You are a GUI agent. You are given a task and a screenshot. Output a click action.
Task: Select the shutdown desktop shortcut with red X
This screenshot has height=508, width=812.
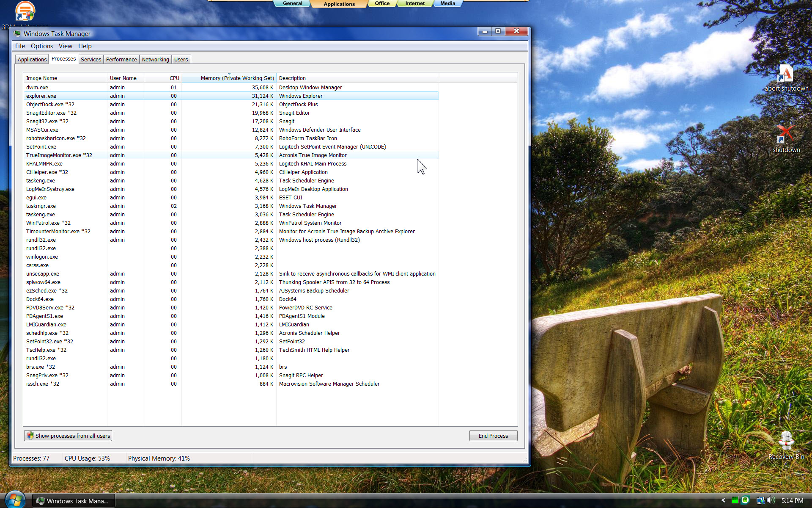pos(786,139)
